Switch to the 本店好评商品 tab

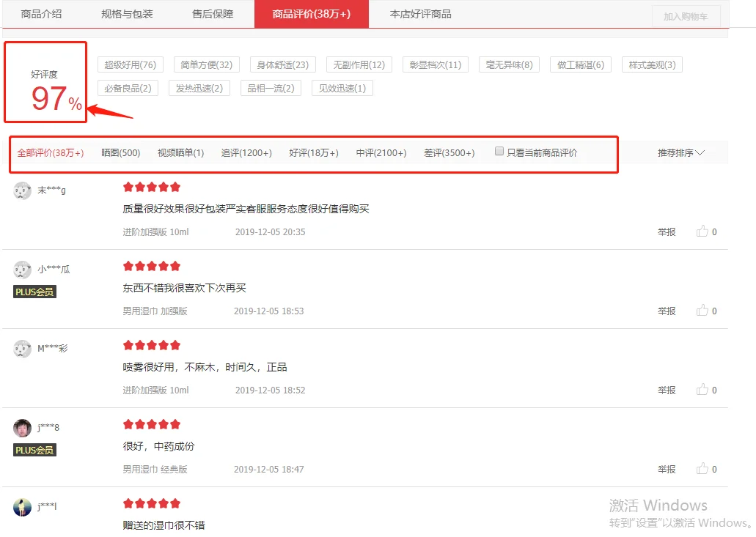[420, 14]
